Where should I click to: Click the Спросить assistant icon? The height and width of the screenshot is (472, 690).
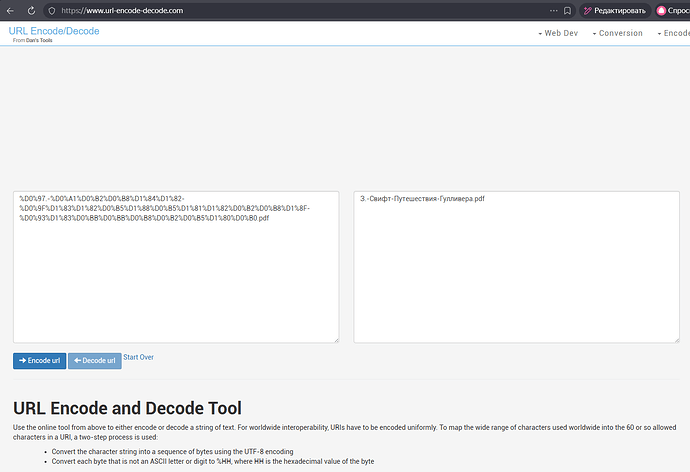click(661, 10)
